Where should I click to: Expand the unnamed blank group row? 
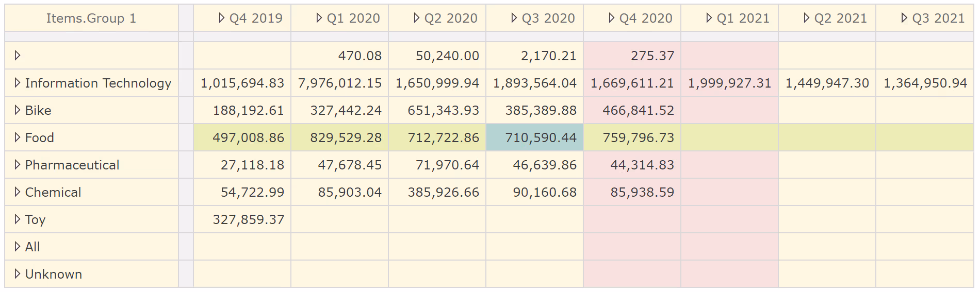[18, 56]
